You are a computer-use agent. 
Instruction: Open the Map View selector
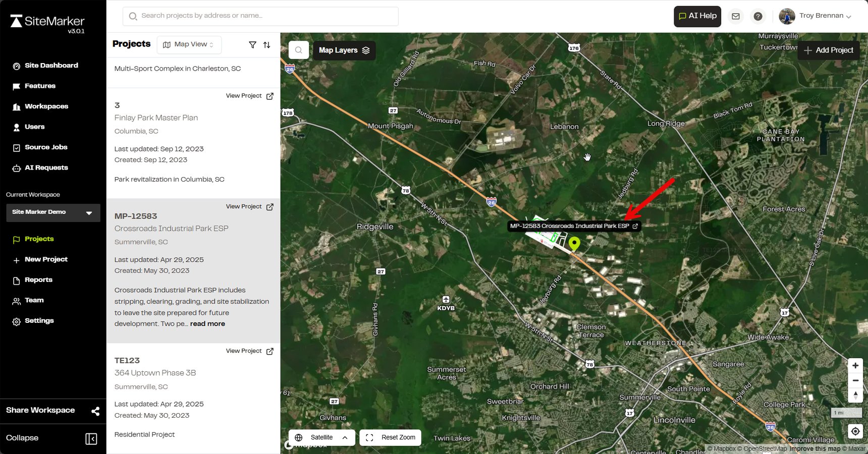[x=189, y=44]
